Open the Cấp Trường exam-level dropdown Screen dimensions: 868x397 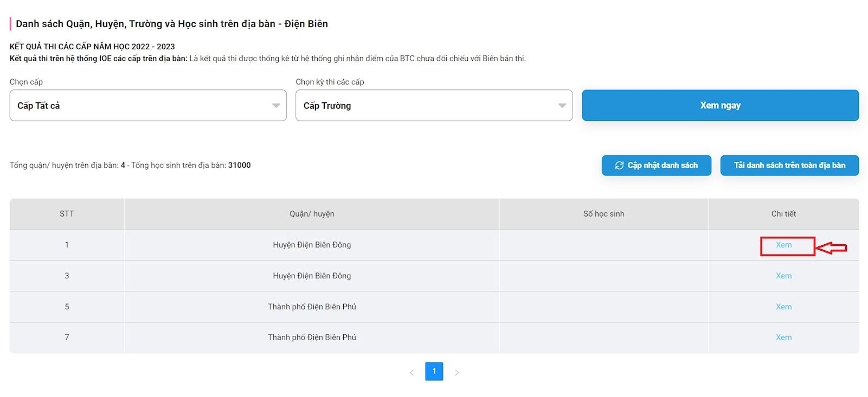(434, 106)
